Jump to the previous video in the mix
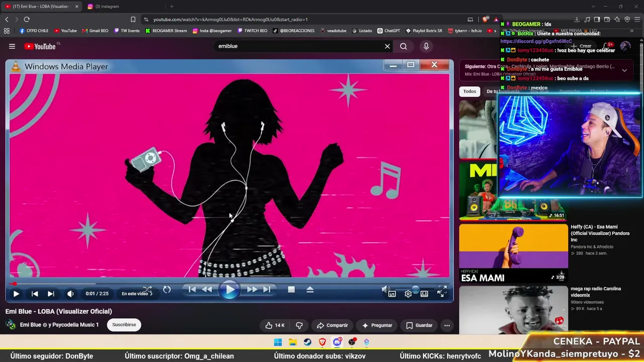This screenshot has width=644, height=362. tap(35, 294)
